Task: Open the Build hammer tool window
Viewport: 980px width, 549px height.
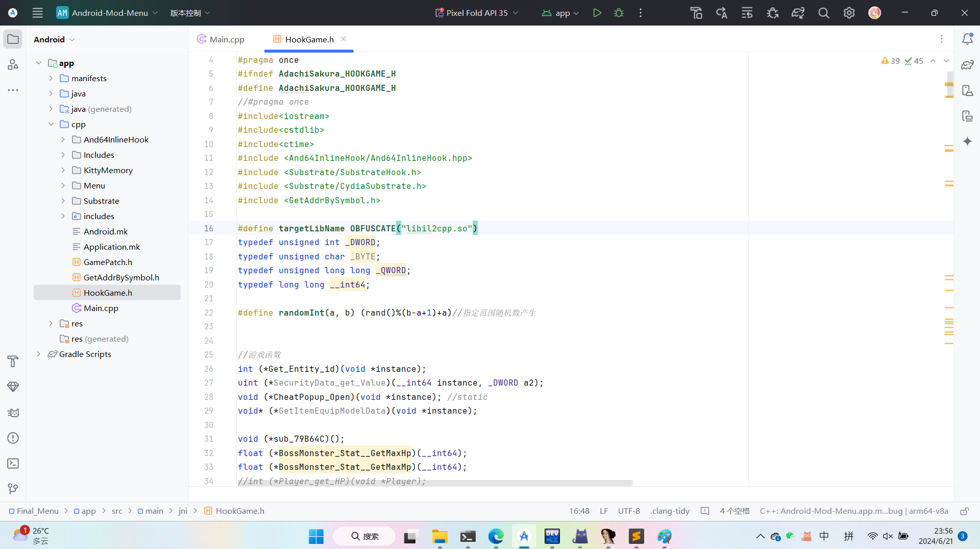Action: tap(13, 362)
